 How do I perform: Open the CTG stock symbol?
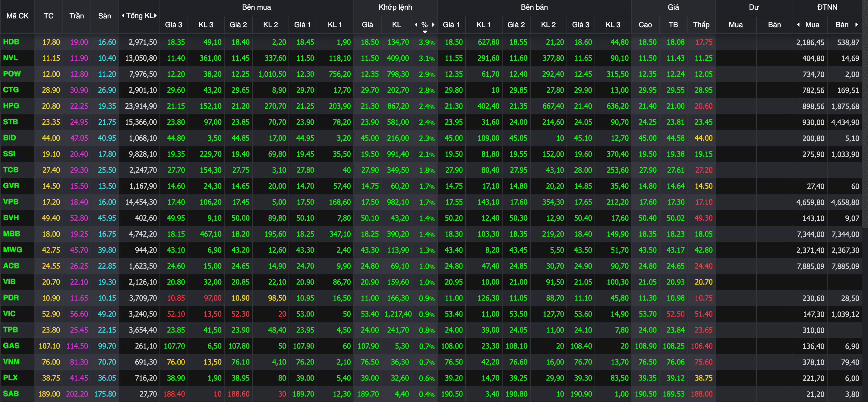coord(11,90)
